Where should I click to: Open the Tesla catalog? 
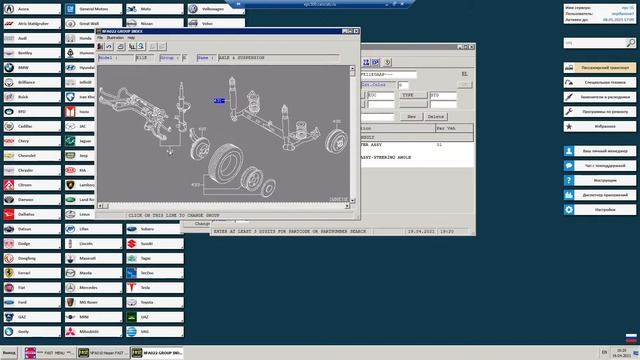pyautogui.click(x=155, y=288)
